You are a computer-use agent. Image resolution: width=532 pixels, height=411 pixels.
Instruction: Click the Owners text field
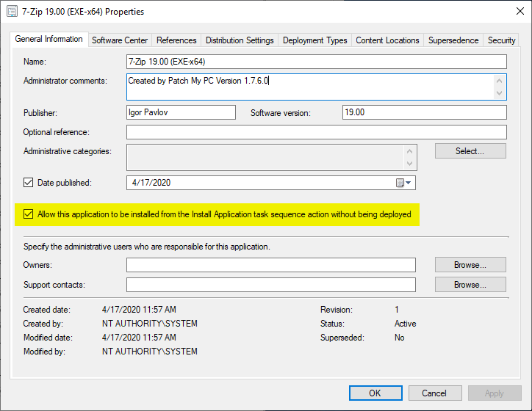270,265
